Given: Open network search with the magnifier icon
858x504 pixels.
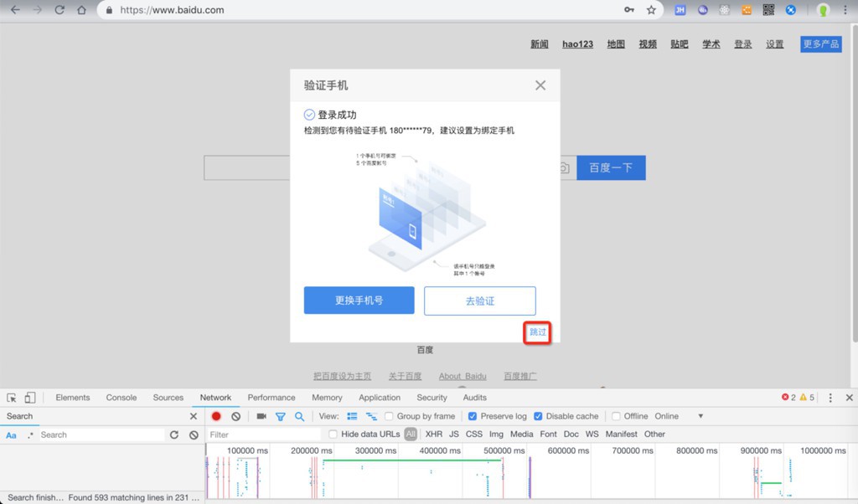Looking at the screenshot, I should (299, 417).
